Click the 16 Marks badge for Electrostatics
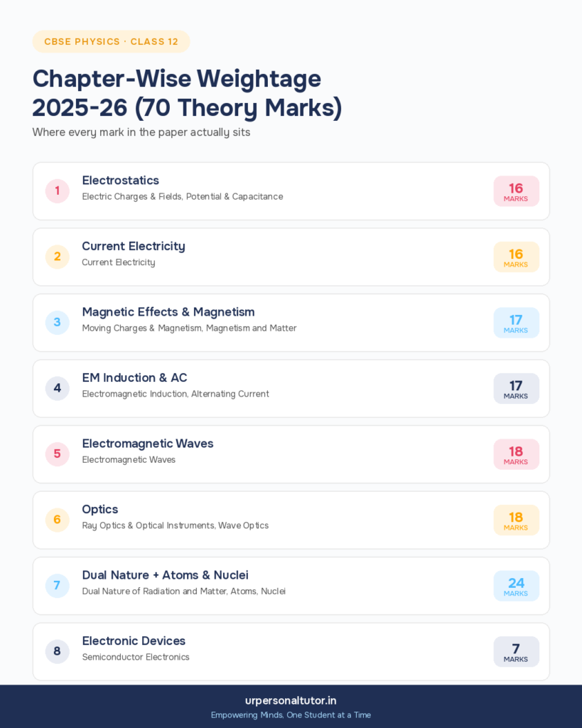The image size is (582, 728). (x=516, y=191)
